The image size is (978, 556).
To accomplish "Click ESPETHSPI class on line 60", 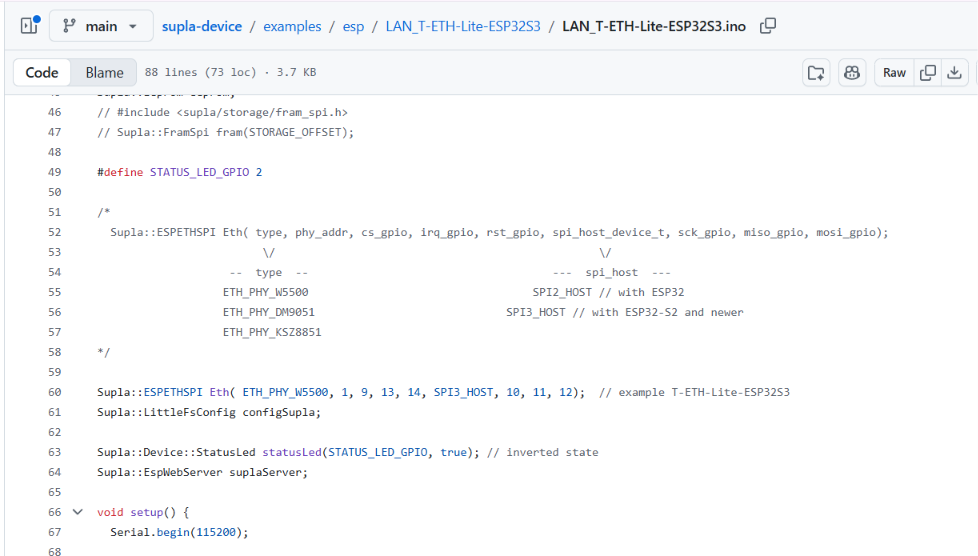I will pyautogui.click(x=173, y=393).
